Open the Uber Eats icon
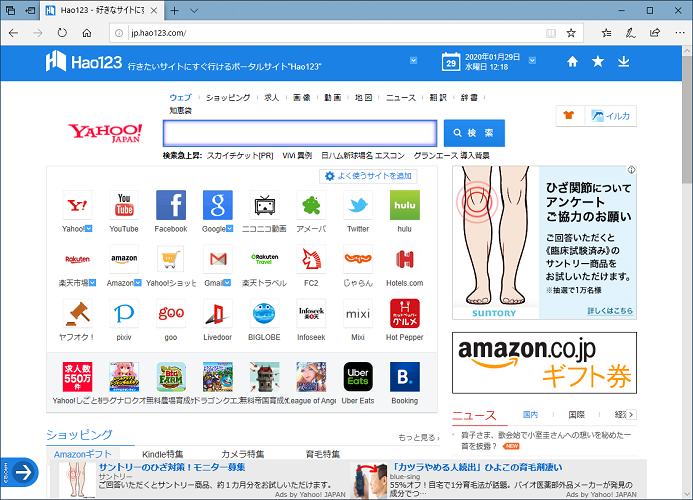Screen dimensions: 693x500 358,377
